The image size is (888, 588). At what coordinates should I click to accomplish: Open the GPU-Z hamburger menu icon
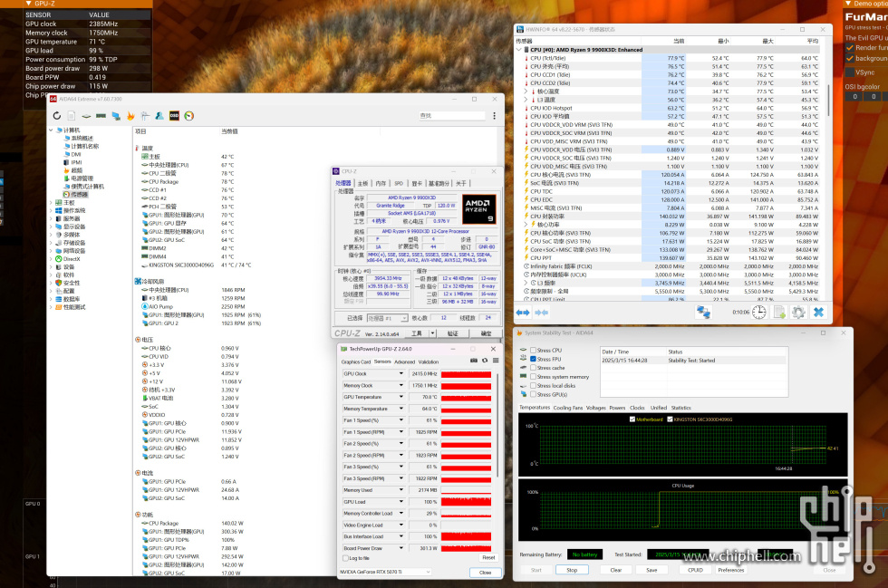click(496, 361)
